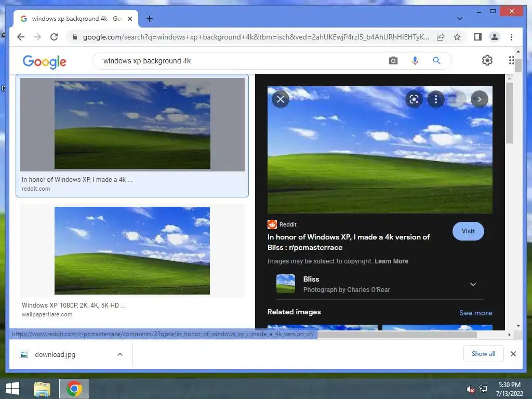Open the Reddit source label
Viewport: 532px width, 399px height.
point(282,224)
